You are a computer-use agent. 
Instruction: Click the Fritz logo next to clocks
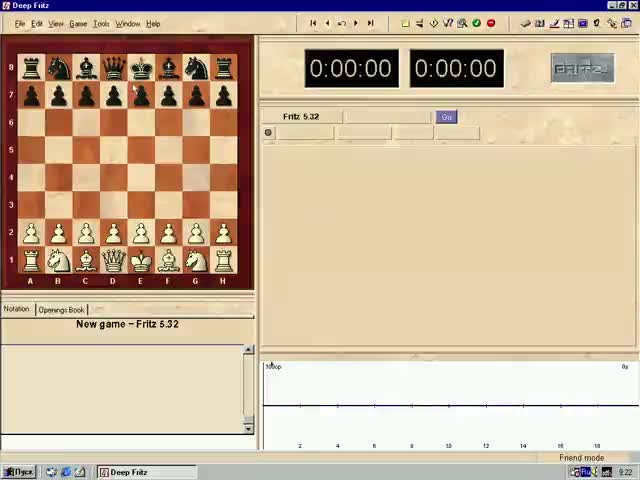[x=582, y=69]
